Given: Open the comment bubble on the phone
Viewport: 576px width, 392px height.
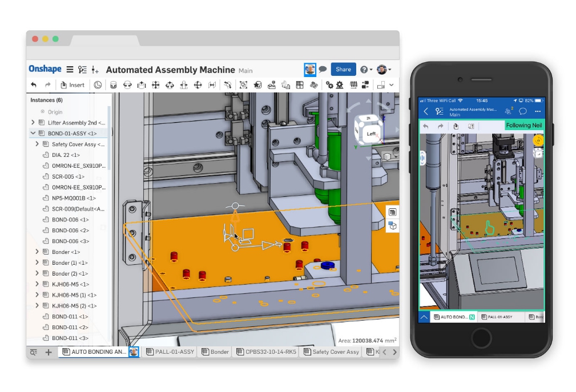Looking at the screenshot, I should click(x=523, y=111).
